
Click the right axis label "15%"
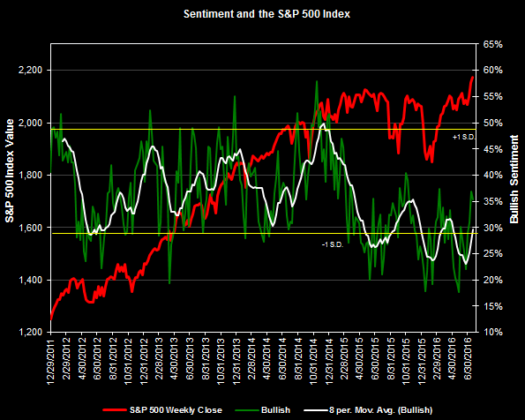pyautogui.click(x=493, y=306)
